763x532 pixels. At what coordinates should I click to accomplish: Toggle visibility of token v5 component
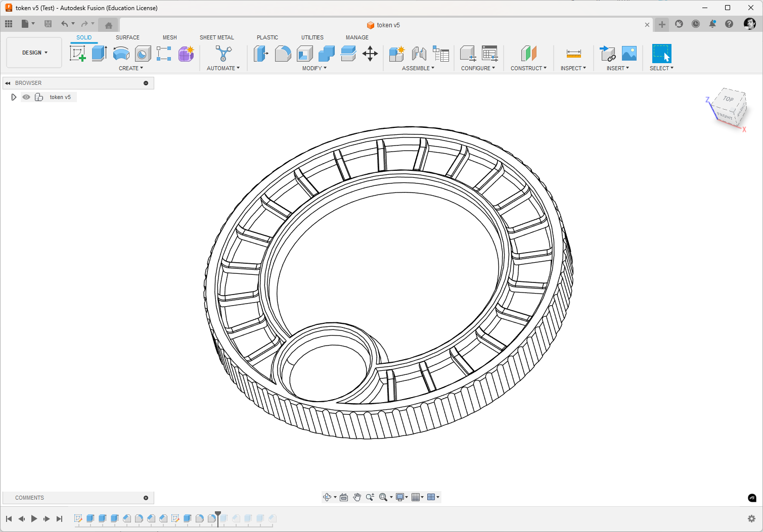click(x=26, y=97)
